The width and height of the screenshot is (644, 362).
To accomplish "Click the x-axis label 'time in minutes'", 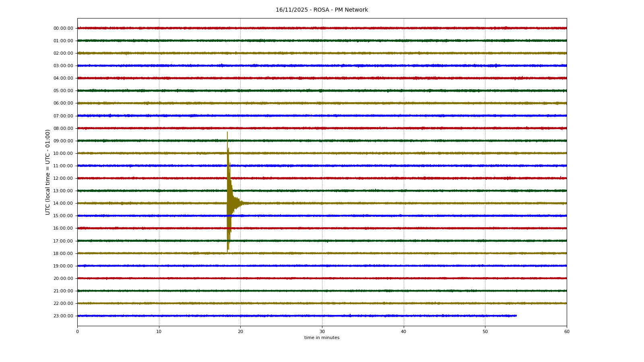I will pos(322,338).
